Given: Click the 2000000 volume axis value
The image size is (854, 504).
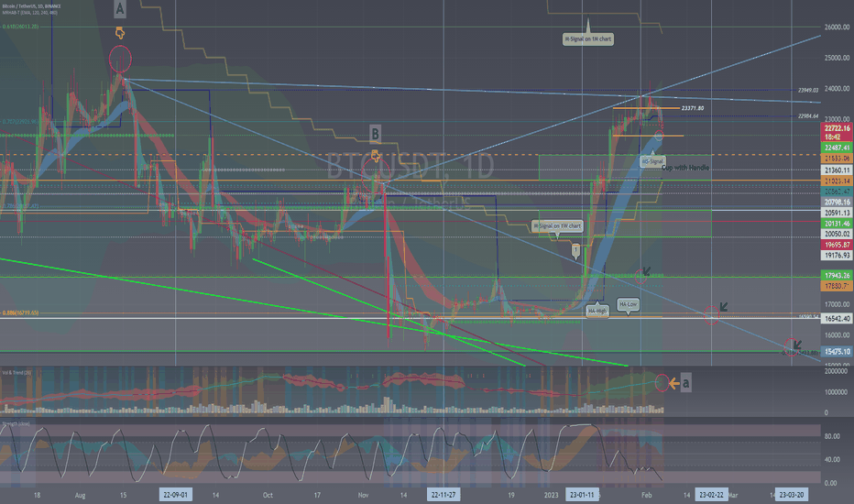Looking at the screenshot, I should (x=836, y=371).
